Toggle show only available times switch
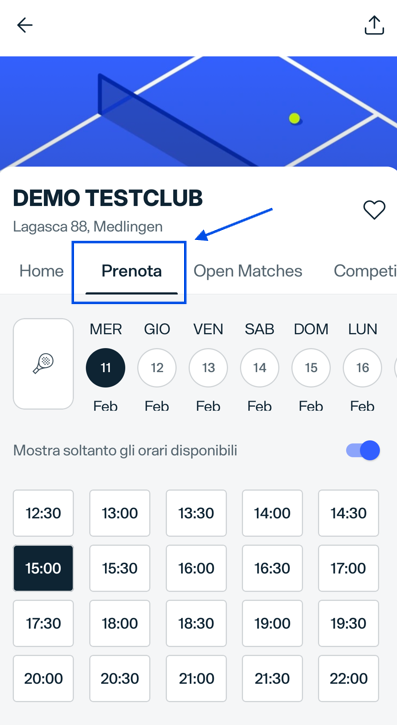 coord(363,450)
